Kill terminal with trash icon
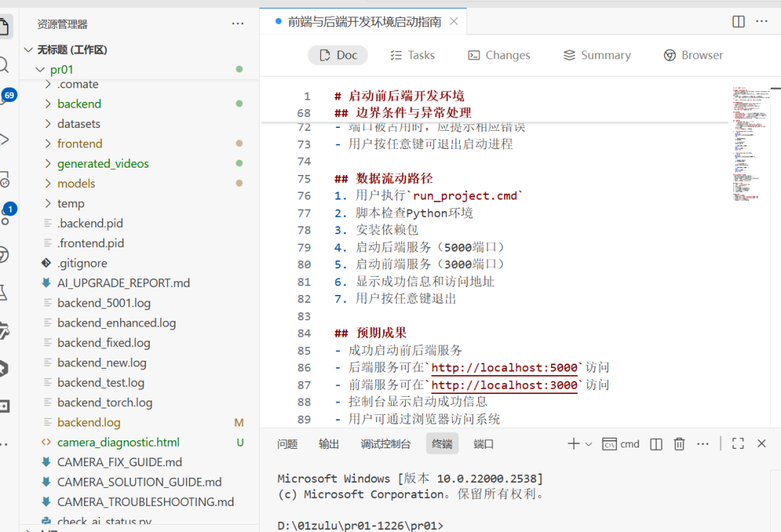 679,444
